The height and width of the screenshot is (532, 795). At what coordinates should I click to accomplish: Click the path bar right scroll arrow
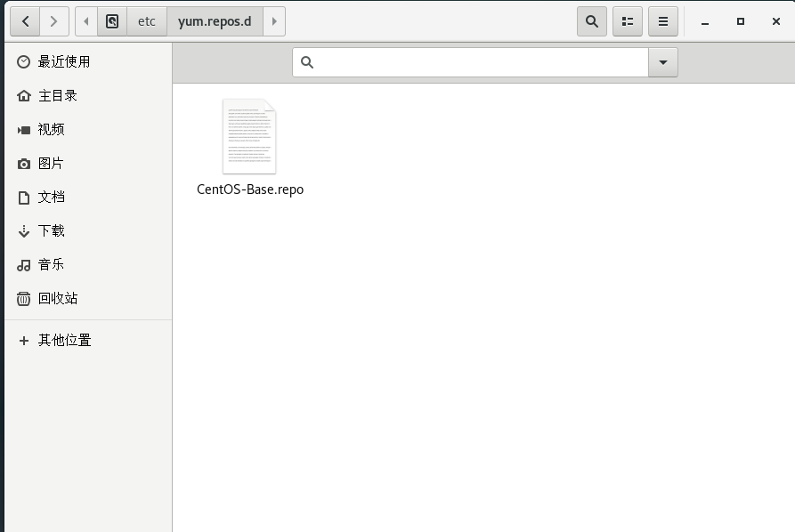pos(274,21)
